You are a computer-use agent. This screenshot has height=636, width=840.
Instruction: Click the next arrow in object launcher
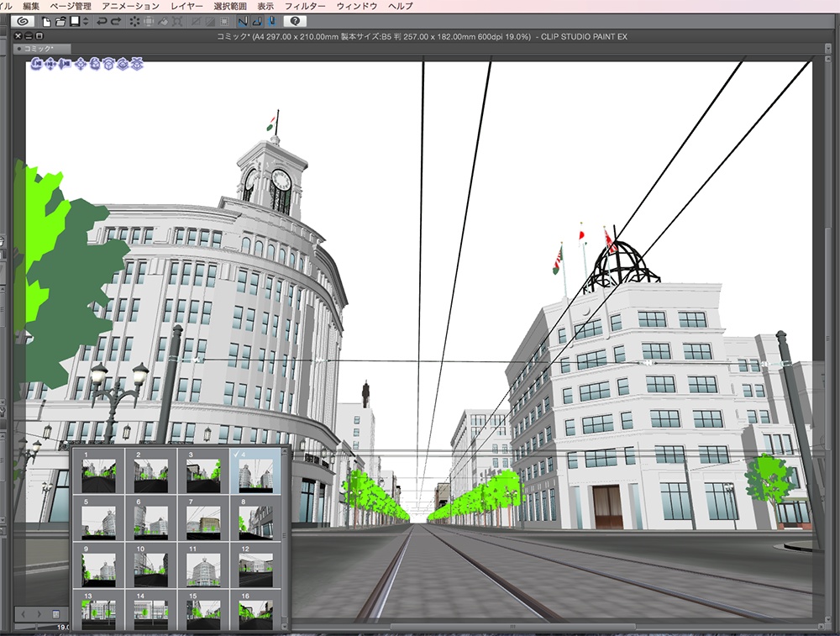[x=39, y=614]
